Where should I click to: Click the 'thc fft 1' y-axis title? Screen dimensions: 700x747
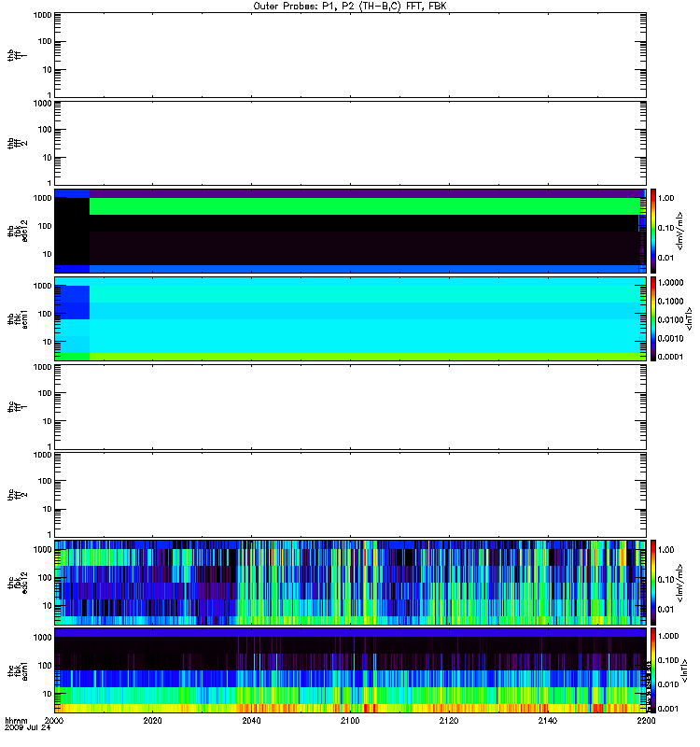coord(17,407)
